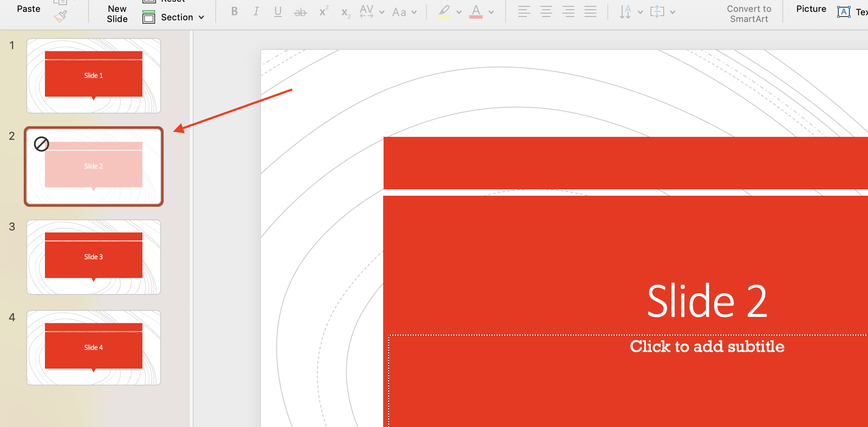Image resolution: width=868 pixels, height=427 pixels.
Task: Apply superscript formatting
Action: pos(323,12)
